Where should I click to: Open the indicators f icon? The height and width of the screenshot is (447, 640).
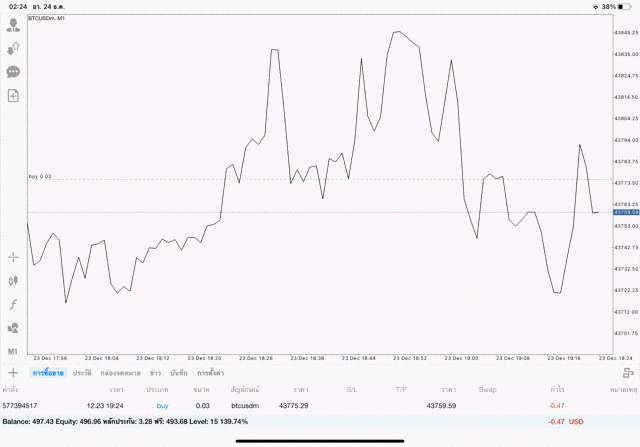pyautogui.click(x=14, y=304)
